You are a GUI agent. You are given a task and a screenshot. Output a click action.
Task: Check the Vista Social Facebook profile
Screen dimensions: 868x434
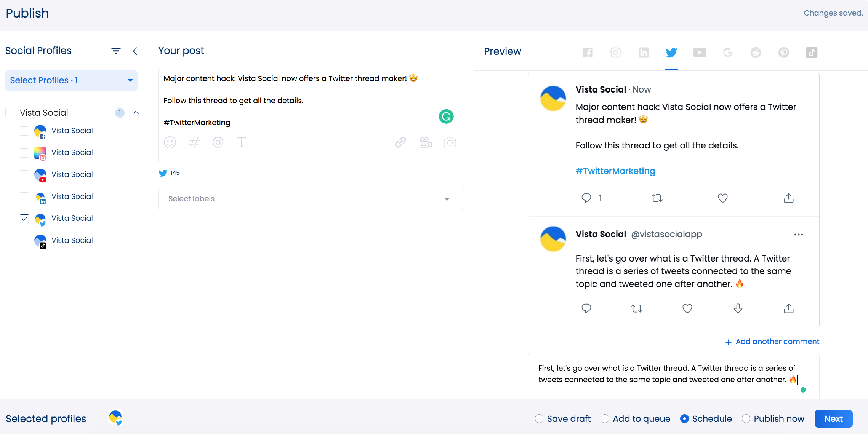pos(24,131)
